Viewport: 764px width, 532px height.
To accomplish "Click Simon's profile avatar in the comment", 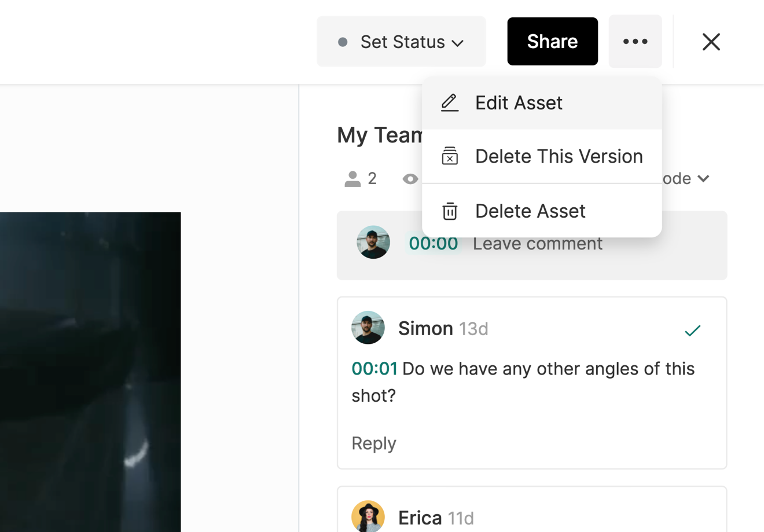I will point(368,328).
